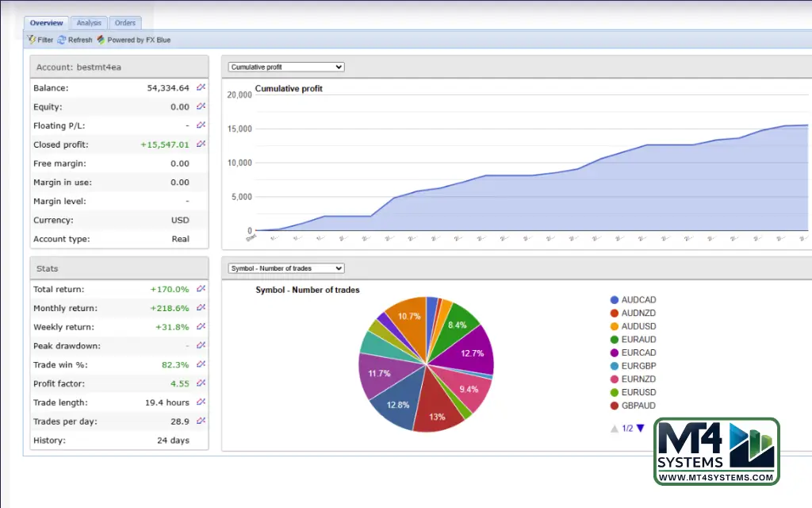Open the Cumulative profit dropdown

[285, 67]
